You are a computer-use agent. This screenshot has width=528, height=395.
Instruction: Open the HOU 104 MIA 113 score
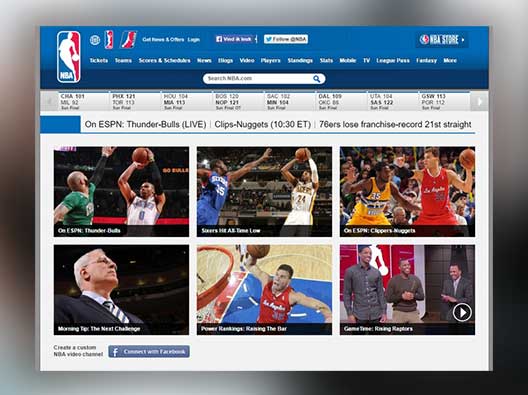point(187,101)
